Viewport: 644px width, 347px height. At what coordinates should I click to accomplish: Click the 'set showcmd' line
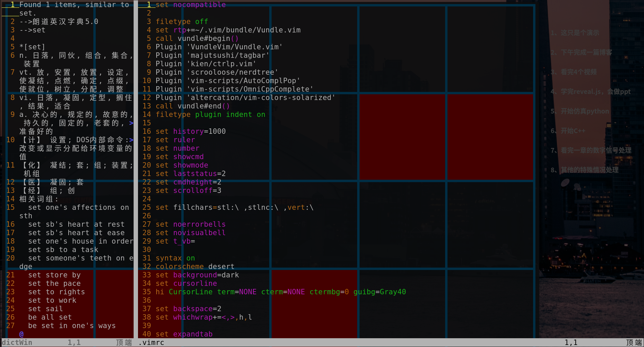coord(180,157)
